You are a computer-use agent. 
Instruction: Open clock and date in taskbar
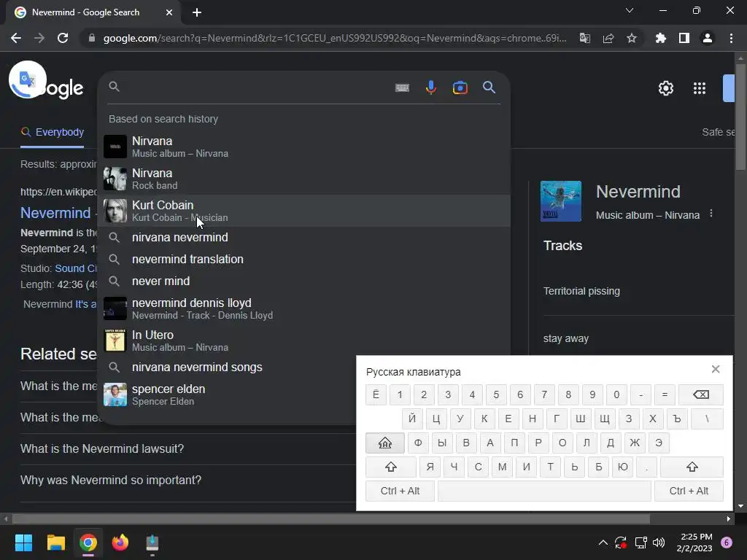pyautogui.click(x=694, y=542)
